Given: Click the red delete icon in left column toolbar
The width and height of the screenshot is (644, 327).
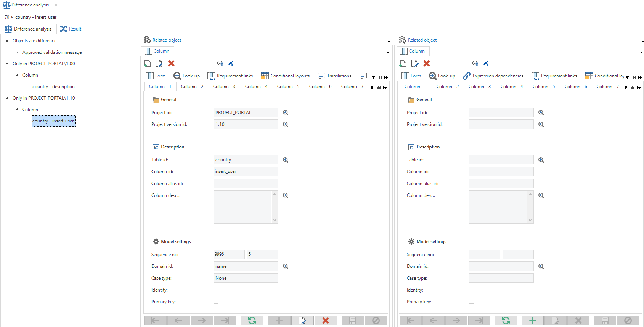Looking at the screenshot, I should pyautogui.click(x=171, y=63).
